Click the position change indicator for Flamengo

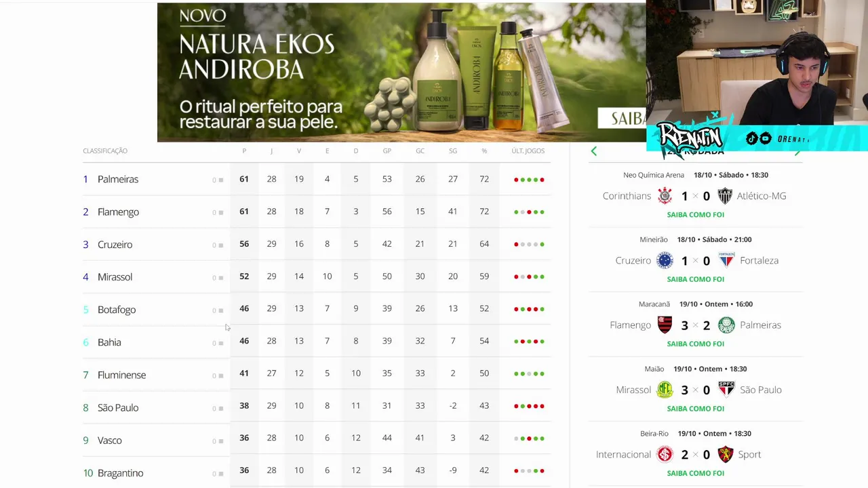point(218,213)
